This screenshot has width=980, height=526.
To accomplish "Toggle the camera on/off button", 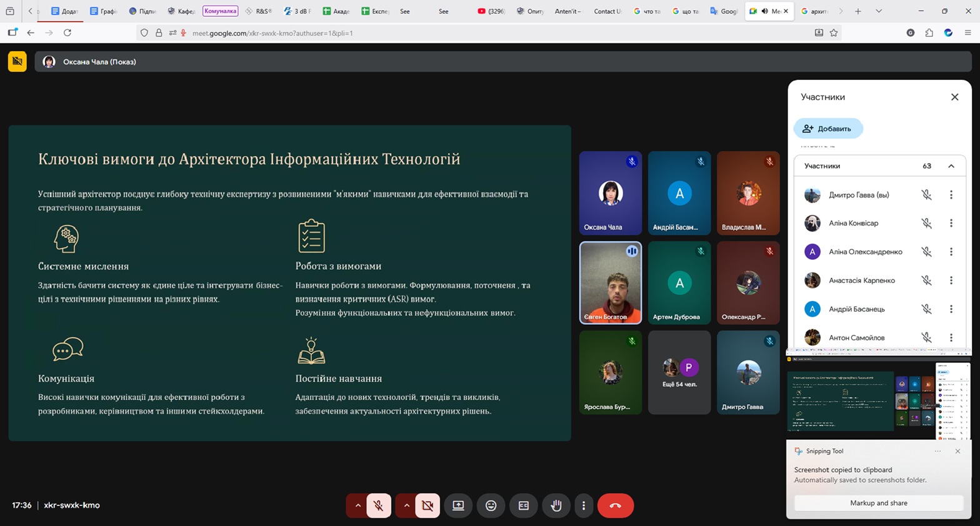I will tap(427, 505).
